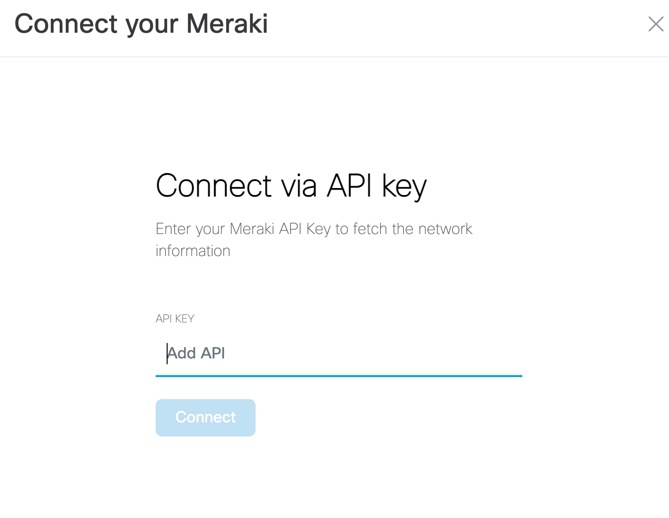Viewport: 669px width, 518px height.
Task: Click the empty right end of API field
Action: point(490,353)
